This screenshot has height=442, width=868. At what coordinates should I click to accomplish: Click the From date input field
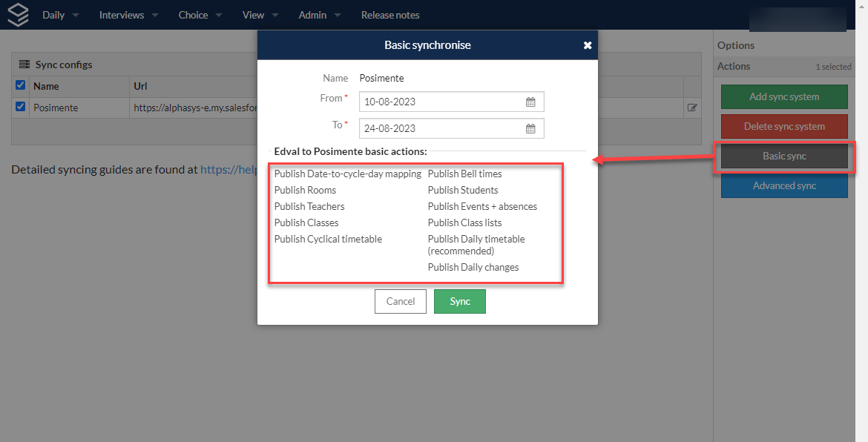451,102
